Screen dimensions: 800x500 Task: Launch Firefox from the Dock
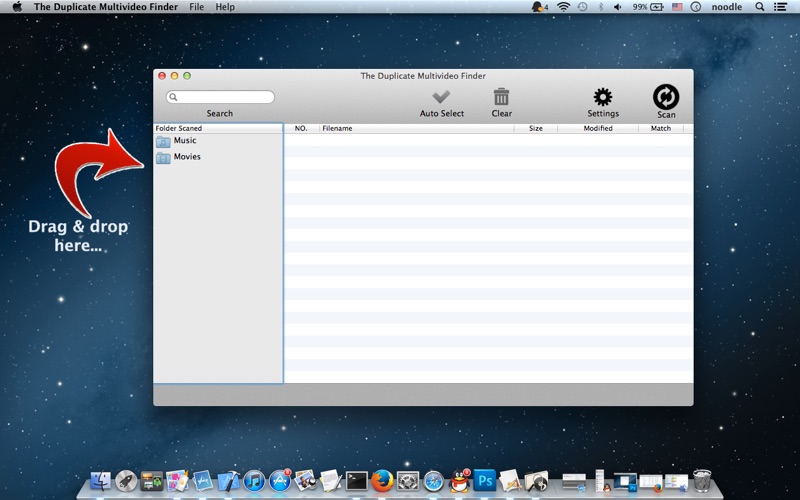(x=382, y=481)
